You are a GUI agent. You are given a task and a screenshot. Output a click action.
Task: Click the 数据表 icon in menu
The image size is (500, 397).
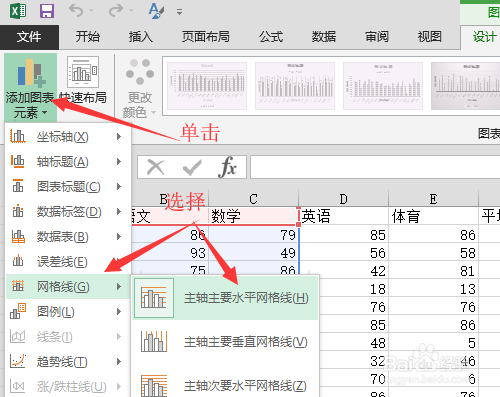pos(18,236)
